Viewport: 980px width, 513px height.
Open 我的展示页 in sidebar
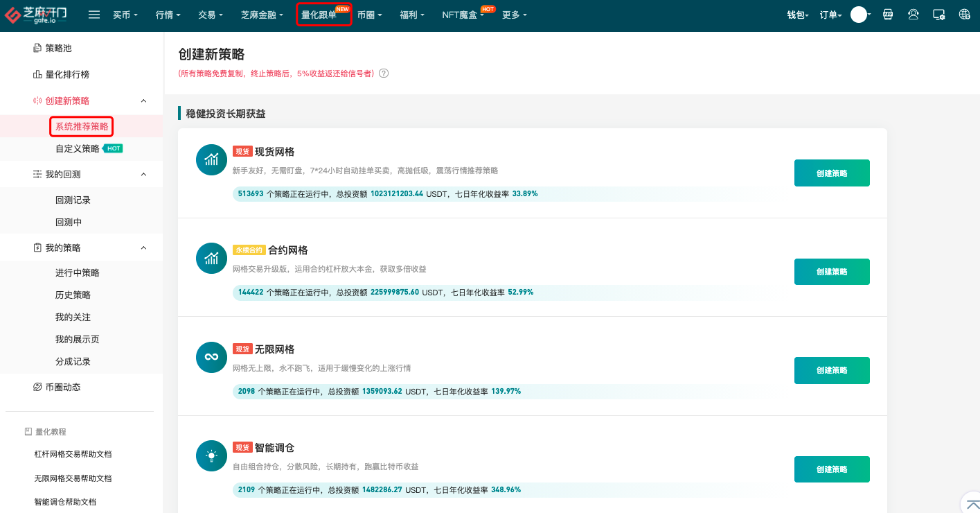click(x=78, y=339)
